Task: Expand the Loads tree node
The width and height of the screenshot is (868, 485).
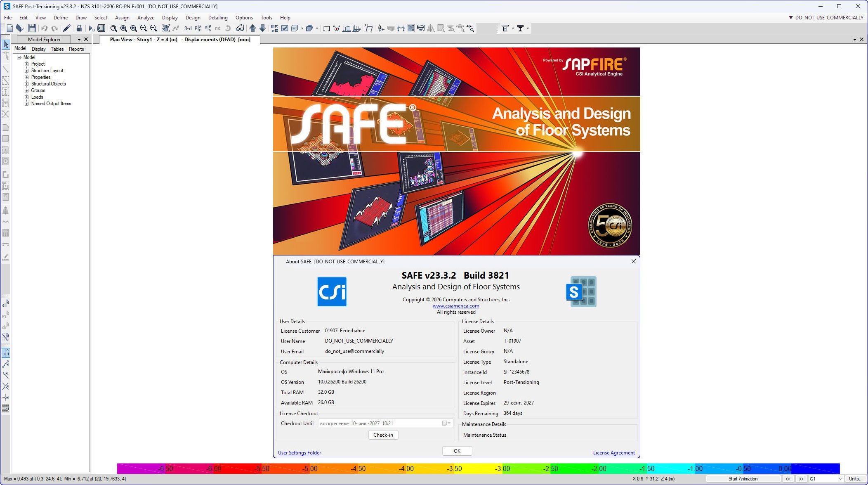Action: click(x=27, y=97)
